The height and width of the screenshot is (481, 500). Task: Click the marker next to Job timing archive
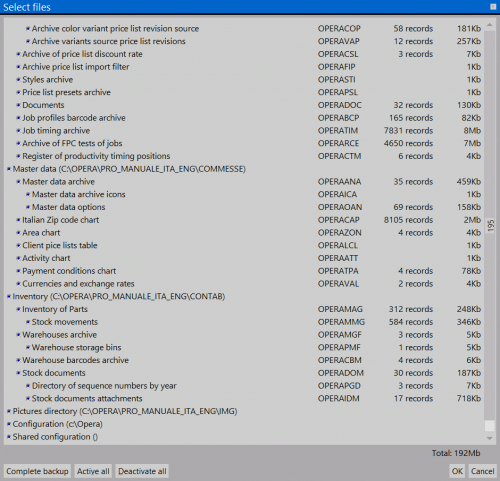pyautogui.click(x=18, y=131)
